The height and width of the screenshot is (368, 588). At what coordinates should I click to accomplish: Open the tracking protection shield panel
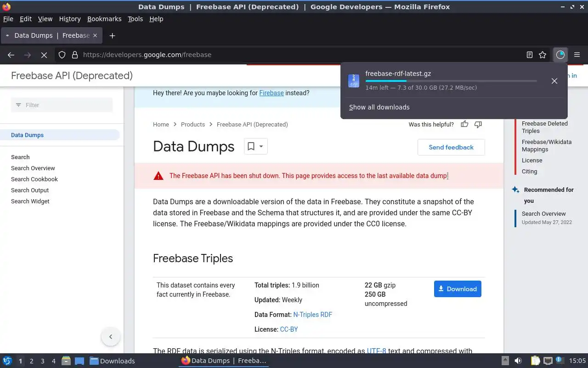click(62, 55)
